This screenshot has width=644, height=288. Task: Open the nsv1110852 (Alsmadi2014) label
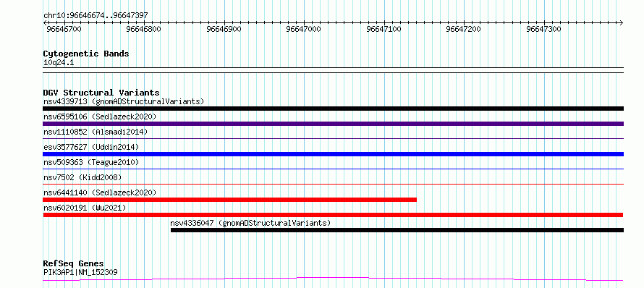(x=96, y=132)
